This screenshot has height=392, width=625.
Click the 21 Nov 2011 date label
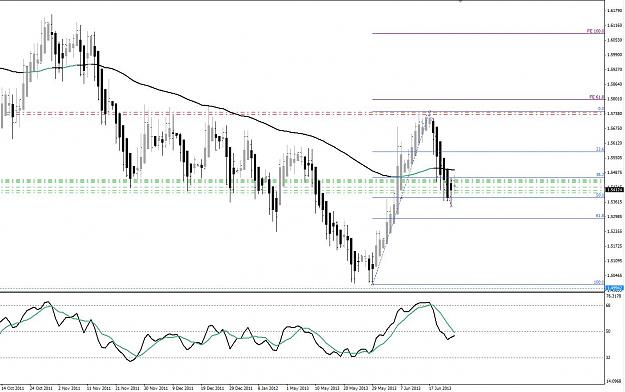[127, 388]
